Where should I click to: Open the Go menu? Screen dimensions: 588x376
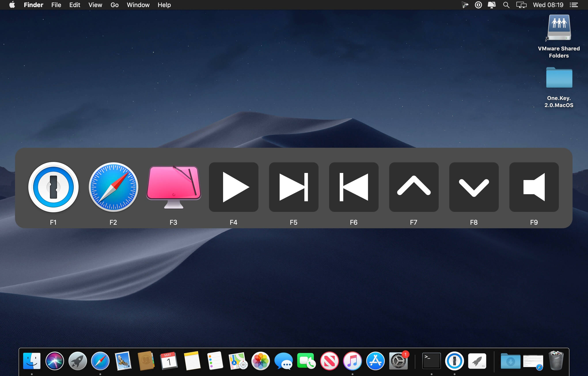tap(114, 5)
